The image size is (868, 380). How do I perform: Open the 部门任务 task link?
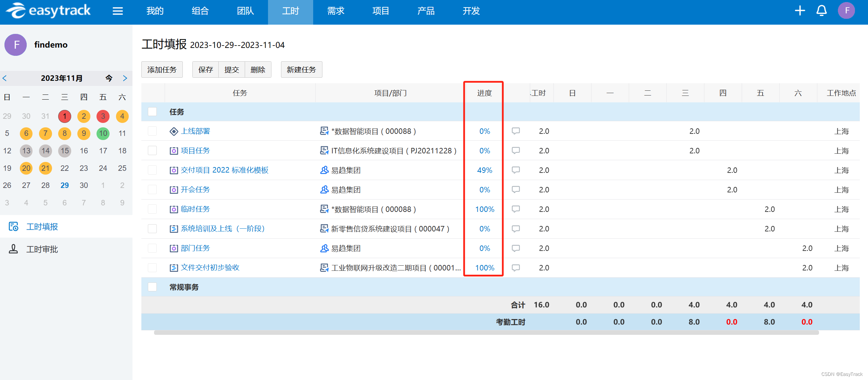point(195,248)
